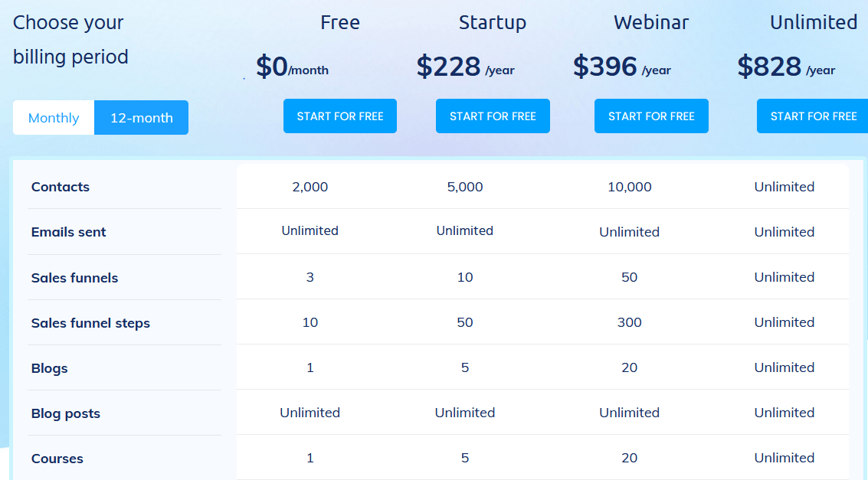Click the Blogs row label
The height and width of the screenshot is (480, 868).
coord(49,367)
